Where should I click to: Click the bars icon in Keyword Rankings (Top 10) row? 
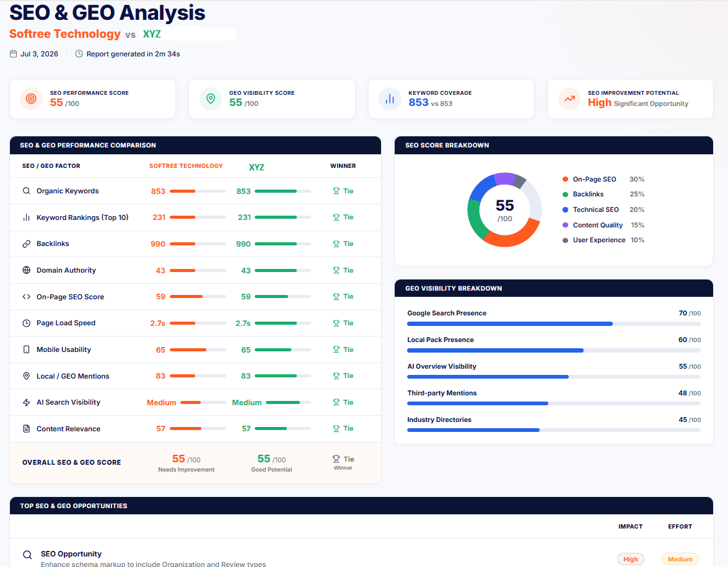27,218
